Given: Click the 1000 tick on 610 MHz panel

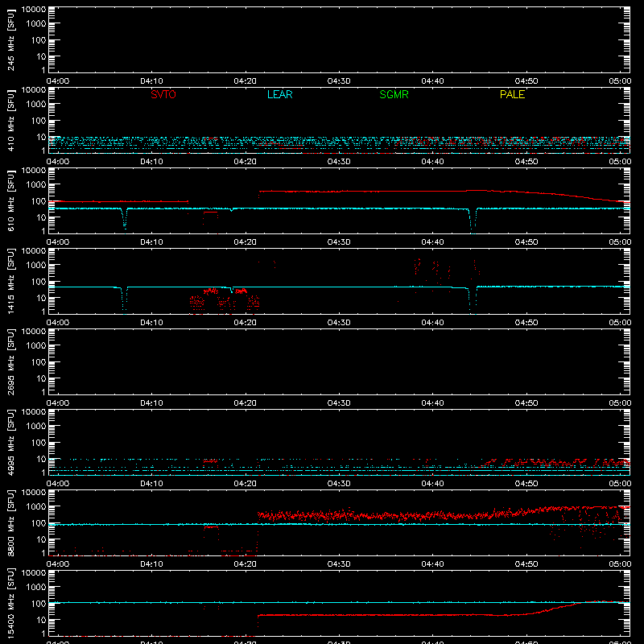Looking at the screenshot, I should click(x=36, y=185).
